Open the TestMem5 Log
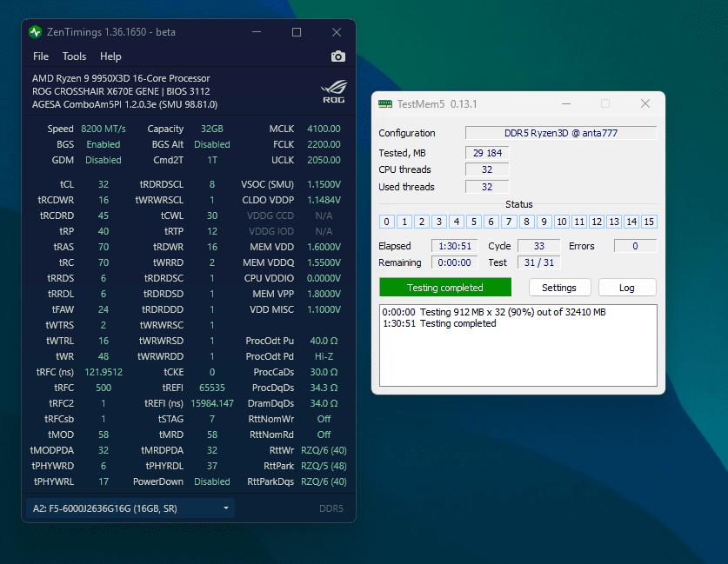The width and height of the screenshot is (728, 564). coord(627,288)
